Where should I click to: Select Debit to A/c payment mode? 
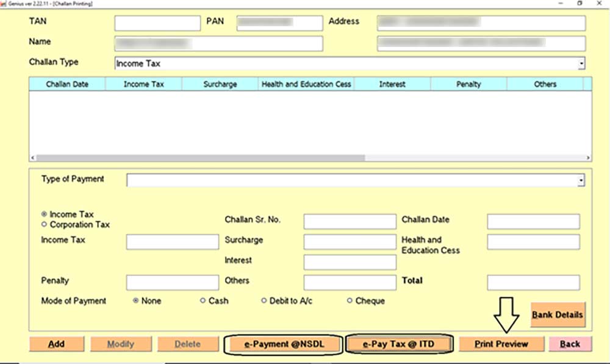[265, 301]
